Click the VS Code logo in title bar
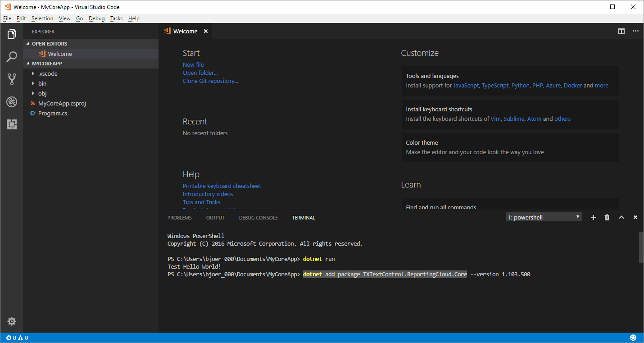Image resolution: width=644 pixels, height=343 pixels. 7,7
